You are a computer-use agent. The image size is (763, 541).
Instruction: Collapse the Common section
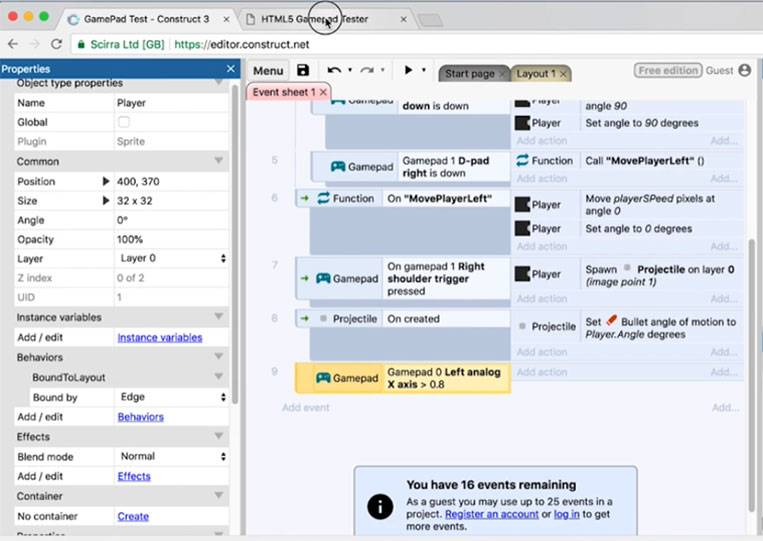click(219, 161)
